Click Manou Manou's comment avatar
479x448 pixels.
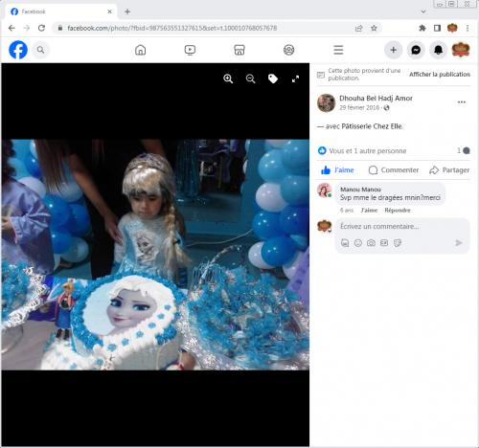pos(325,190)
